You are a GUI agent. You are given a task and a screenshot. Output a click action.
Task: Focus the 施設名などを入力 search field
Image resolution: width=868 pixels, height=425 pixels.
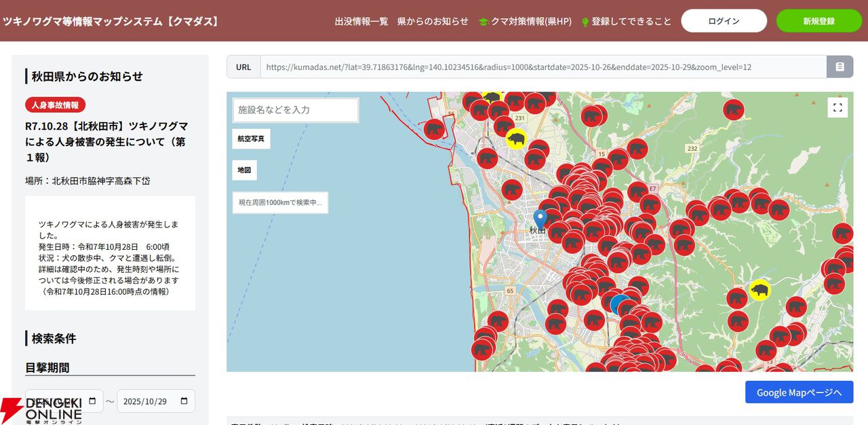click(295, 110)
